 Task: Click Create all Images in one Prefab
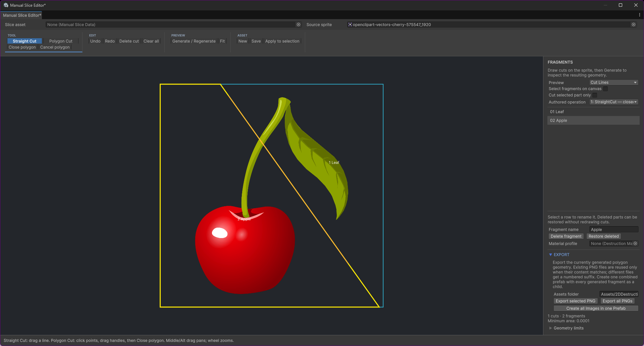coord(596,308)
